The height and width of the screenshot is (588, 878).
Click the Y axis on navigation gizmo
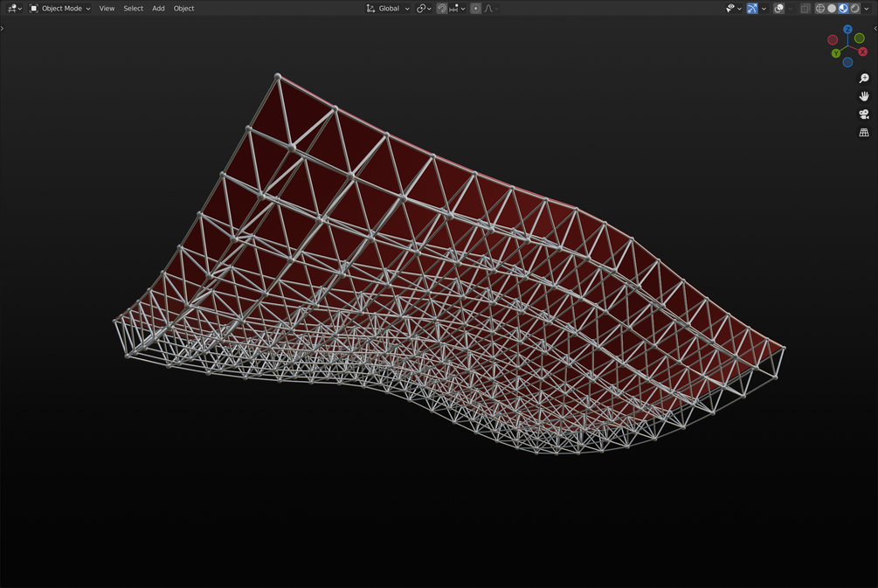click(836, 53)
